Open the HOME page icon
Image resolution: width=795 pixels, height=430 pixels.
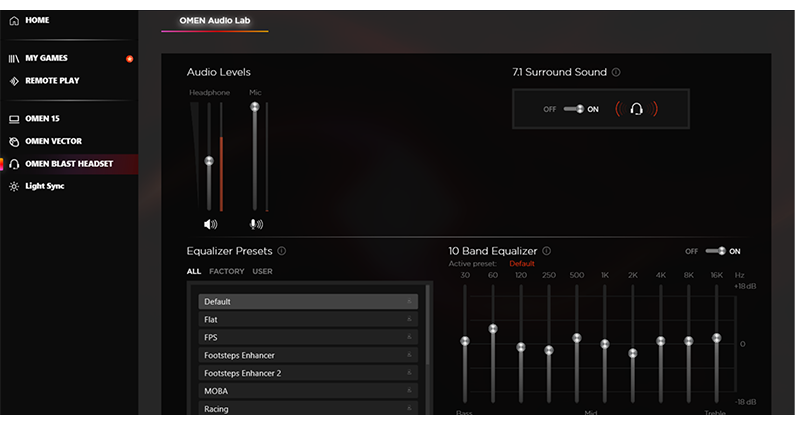pos(14,21)
